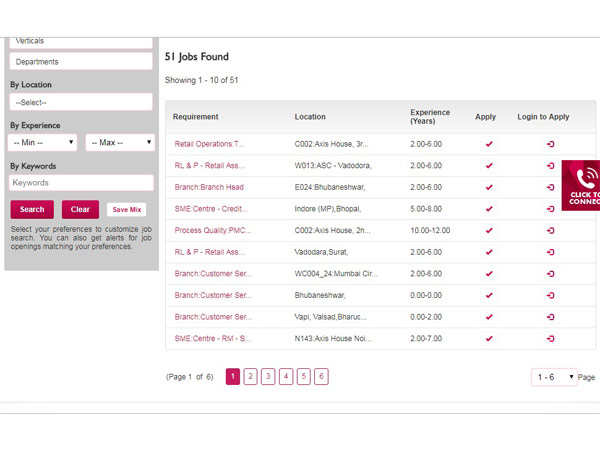The width and height of the screenshot is (600, 450).
Task: Open the Process Quality:PMC... job link
Action: (x=213, y=231)
